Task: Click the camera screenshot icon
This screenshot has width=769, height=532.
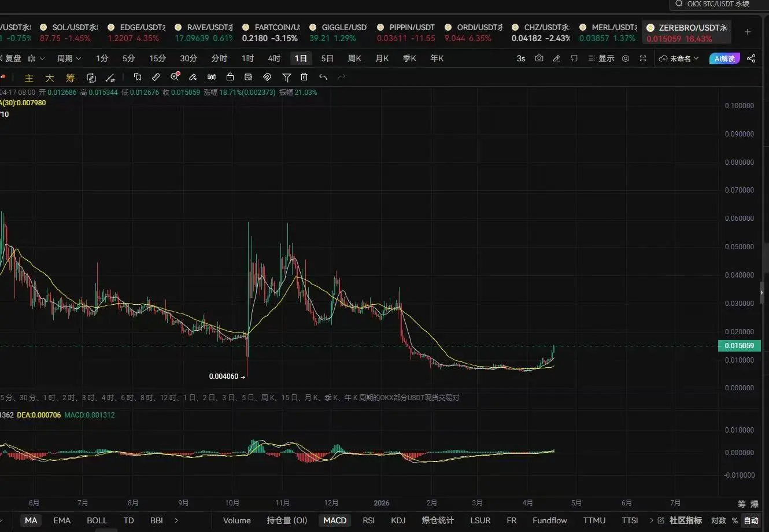Action: (539, 58)
